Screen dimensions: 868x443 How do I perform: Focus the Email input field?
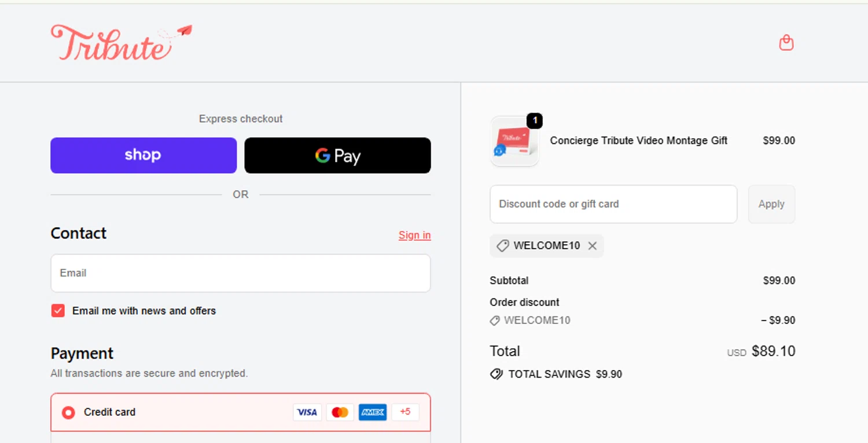pos(241,273)
